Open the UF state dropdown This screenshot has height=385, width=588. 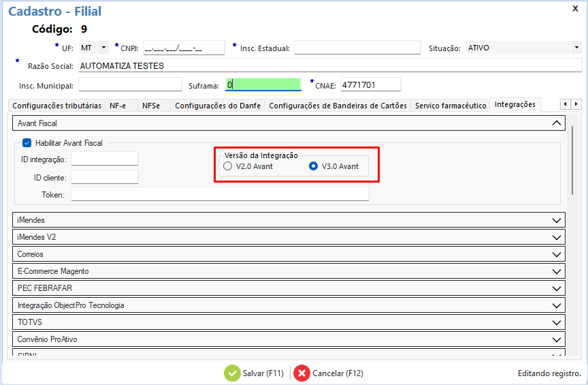[103, 48]
